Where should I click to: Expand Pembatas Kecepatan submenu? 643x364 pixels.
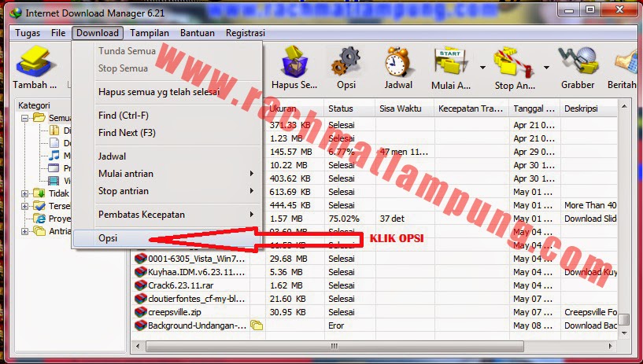[x=252, y=215]
